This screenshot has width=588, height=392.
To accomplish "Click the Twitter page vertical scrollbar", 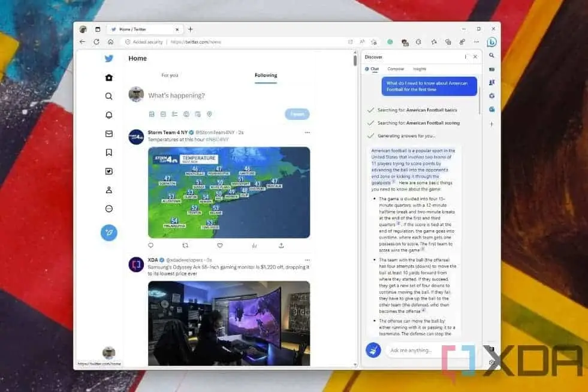I will tap(355, 60).
